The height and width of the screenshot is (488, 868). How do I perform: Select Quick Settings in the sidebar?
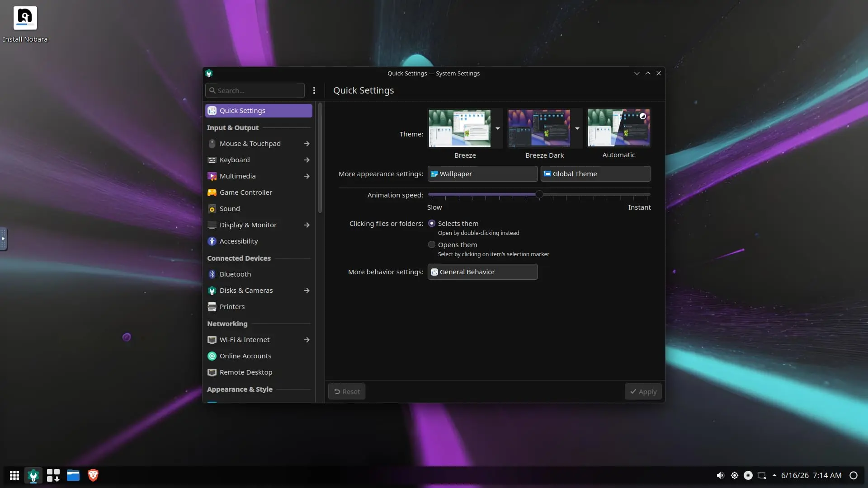point(259,111)
